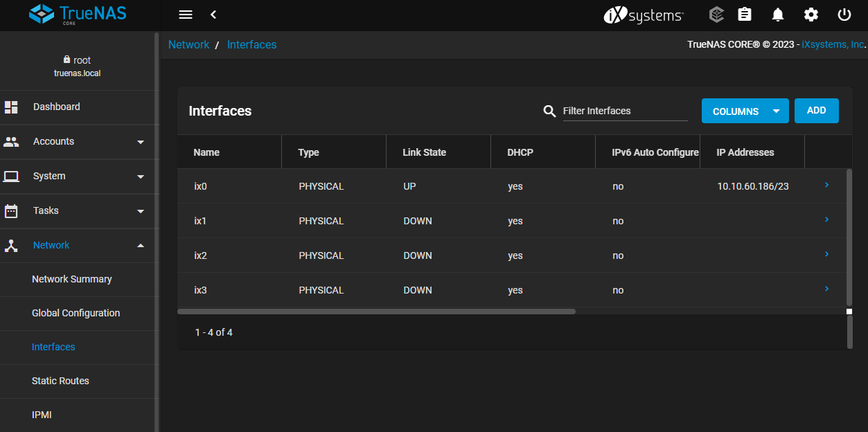Screen dimensions: 868x432
Task: Expand the ix3 row details
Action: (827, 289)
